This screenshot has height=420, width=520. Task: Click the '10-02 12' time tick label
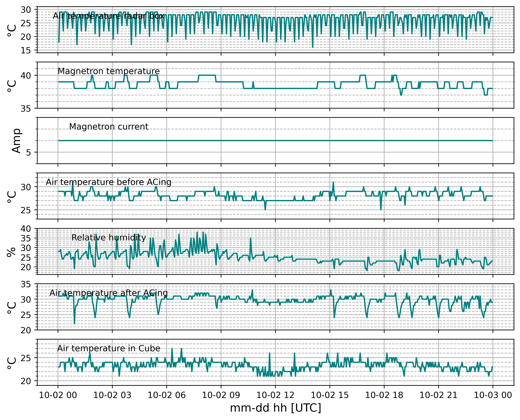(275, 395)
